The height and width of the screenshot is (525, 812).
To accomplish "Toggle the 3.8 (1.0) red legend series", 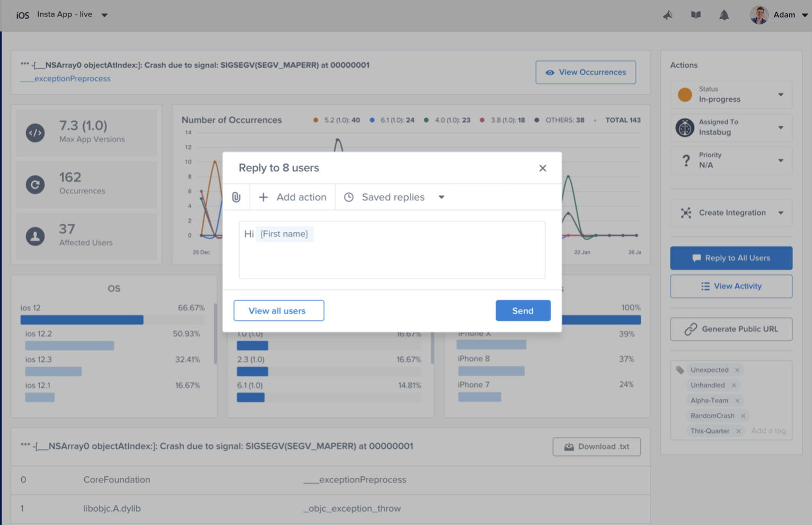I will click(502, 120).
